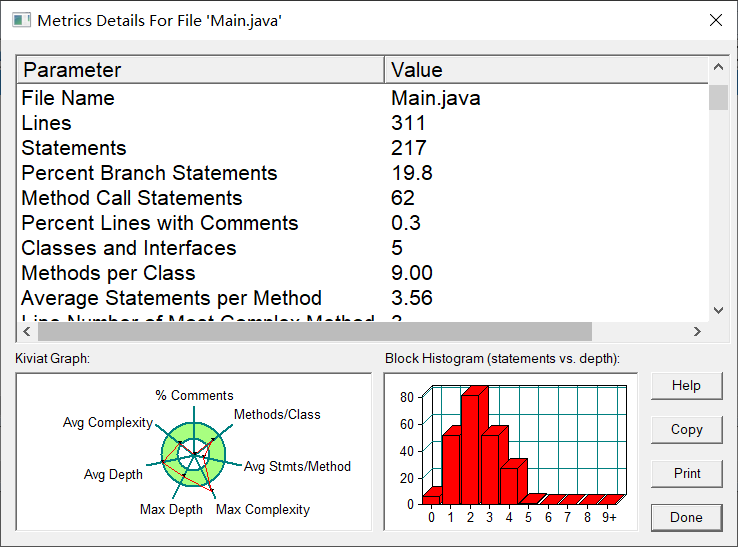Screen dimensions: 738x547
Task: Click the Avg Complexity axis label
Action: pos(108,422)
